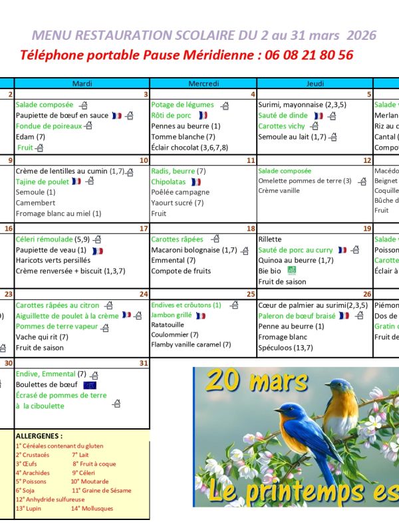Click the French flag by Paupiette de bœuf en sauce
This screenshot has height=532, width=399.
tap(117, 116)
